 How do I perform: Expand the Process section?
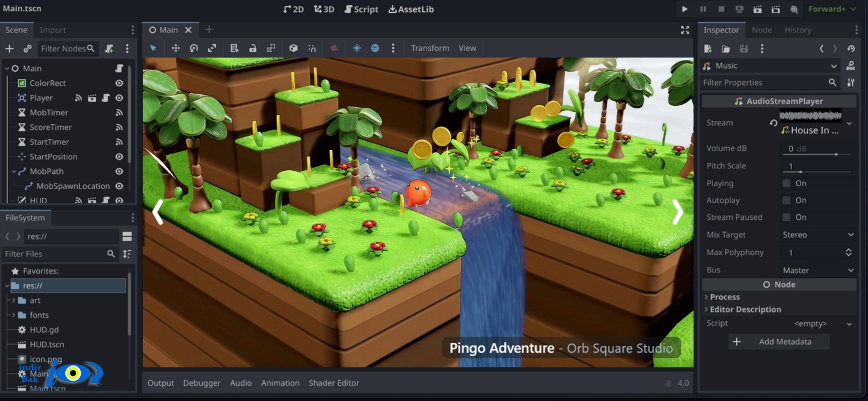tap(724, 297)
